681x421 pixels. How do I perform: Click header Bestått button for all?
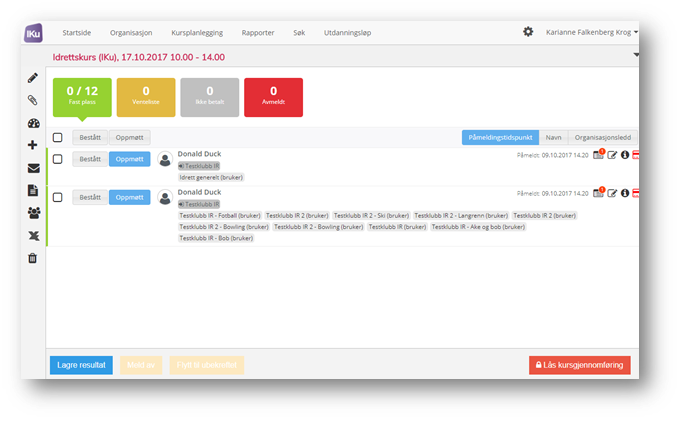click(x=90, y=137)
